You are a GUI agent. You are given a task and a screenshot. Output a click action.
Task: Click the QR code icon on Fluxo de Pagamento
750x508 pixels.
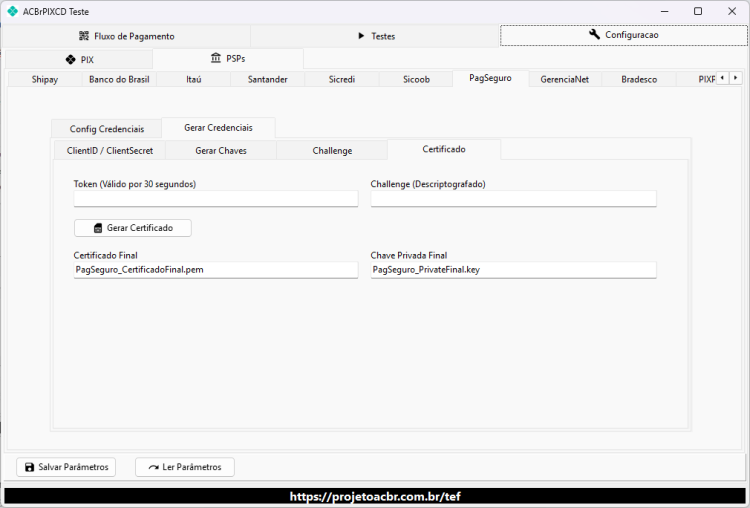click(x=84, y=36)
